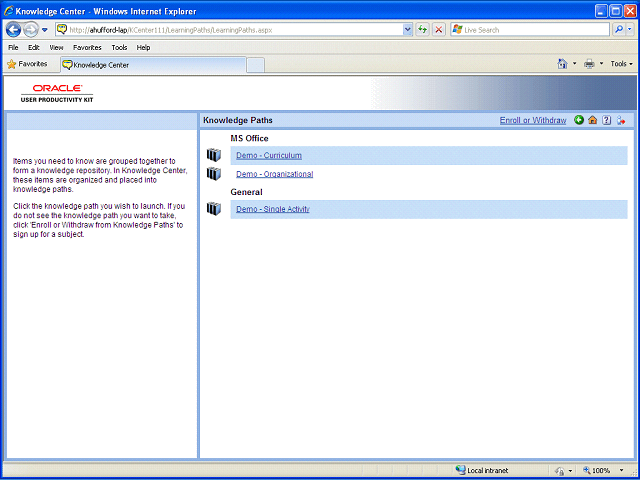Viewport: 640px width, 480px height.
Task: Click the Local intranet zone indicator
Action: [x=482, y=470]
